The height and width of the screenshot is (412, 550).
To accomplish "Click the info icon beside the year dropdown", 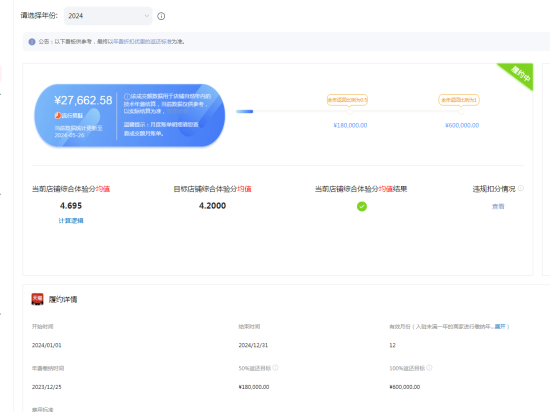I will [161, 16].
